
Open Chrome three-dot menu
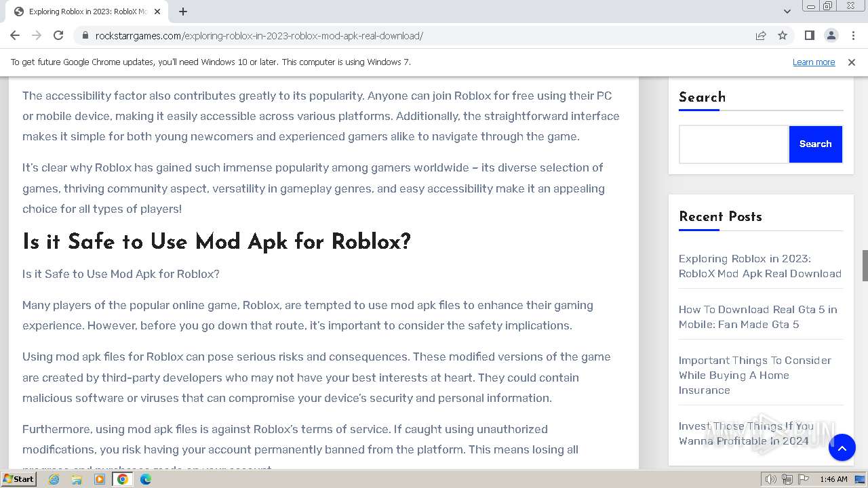point(852,35)
